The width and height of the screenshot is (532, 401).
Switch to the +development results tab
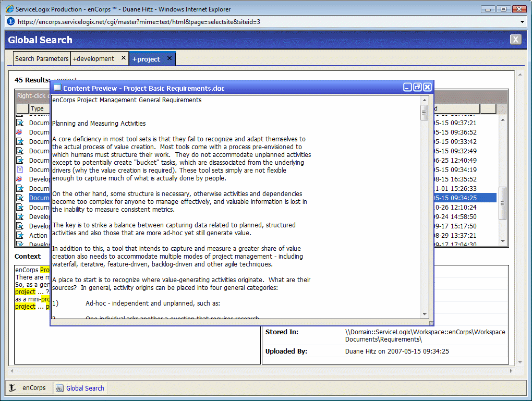(94, 59)
